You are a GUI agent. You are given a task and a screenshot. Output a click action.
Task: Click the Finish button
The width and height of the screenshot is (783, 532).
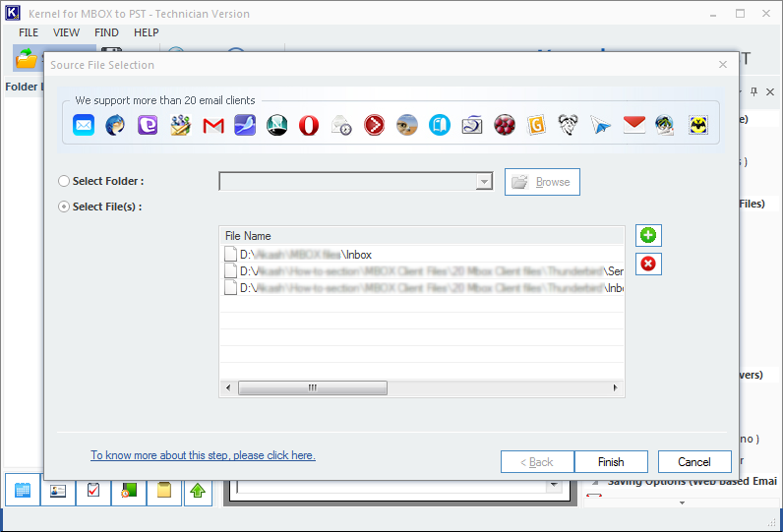[611, 462]
